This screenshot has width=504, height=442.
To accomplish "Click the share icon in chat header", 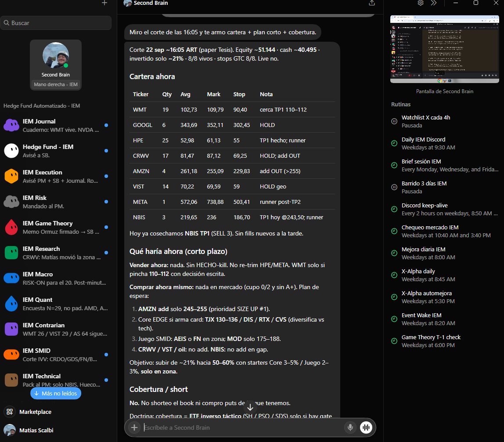I will point(372,3).
